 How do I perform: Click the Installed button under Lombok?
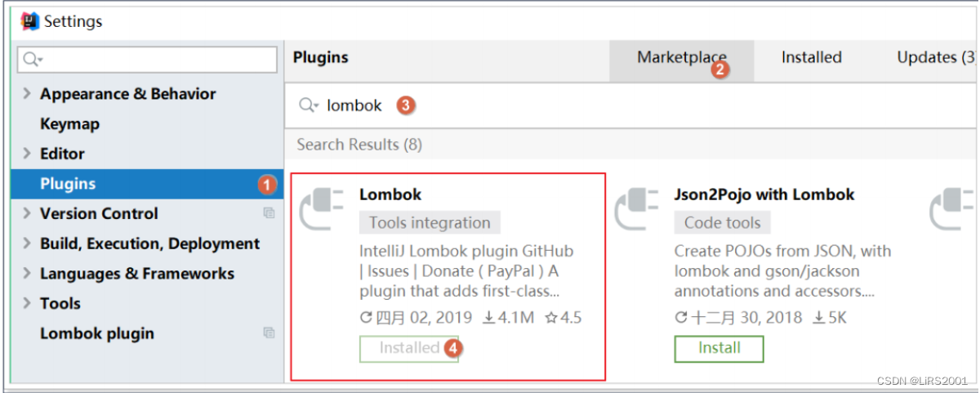[x=409, y=348]
